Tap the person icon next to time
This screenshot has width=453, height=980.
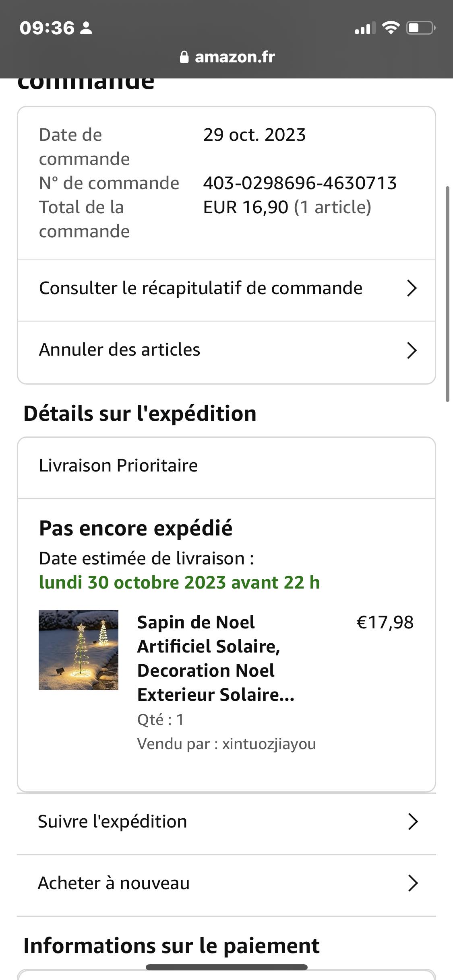(86, 28)
